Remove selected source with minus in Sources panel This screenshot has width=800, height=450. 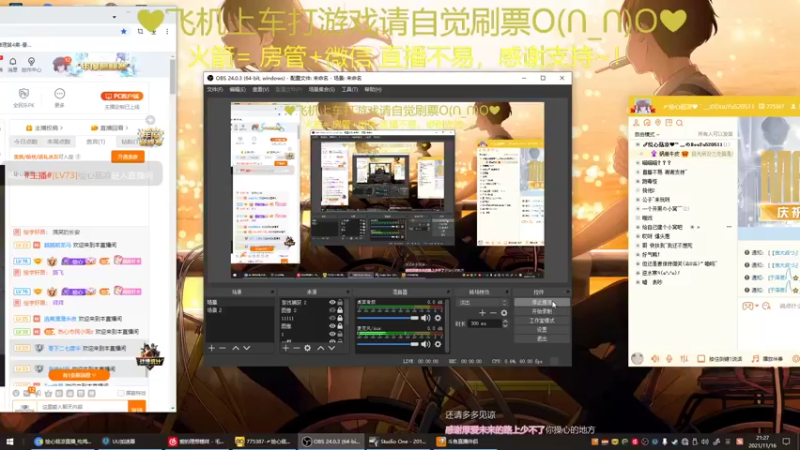pos(296,348)
